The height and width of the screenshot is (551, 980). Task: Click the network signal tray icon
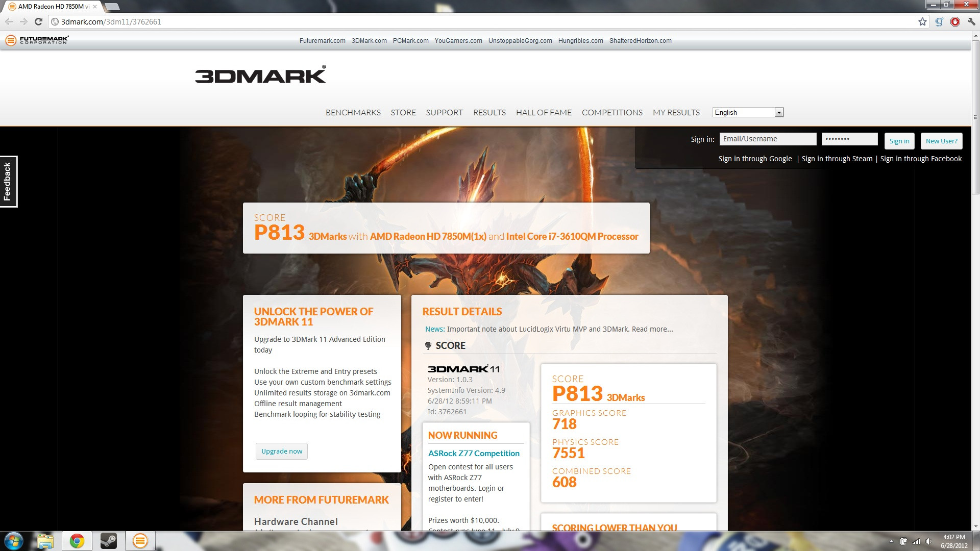[x=916, y=541]
